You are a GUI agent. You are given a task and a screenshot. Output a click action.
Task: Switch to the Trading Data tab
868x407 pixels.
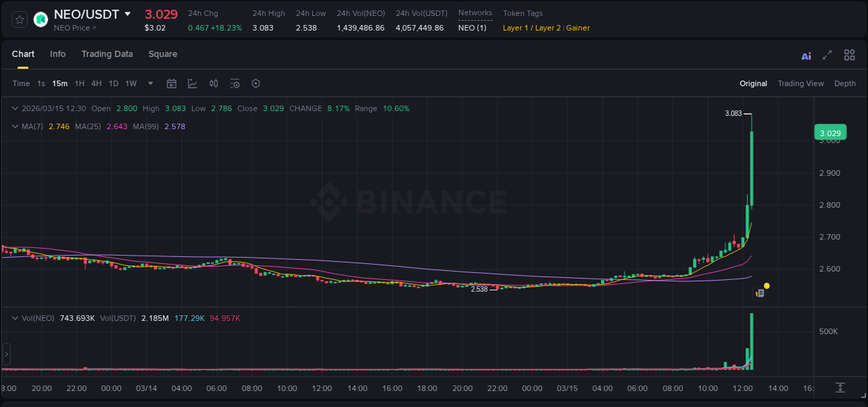tap(107, 53)
